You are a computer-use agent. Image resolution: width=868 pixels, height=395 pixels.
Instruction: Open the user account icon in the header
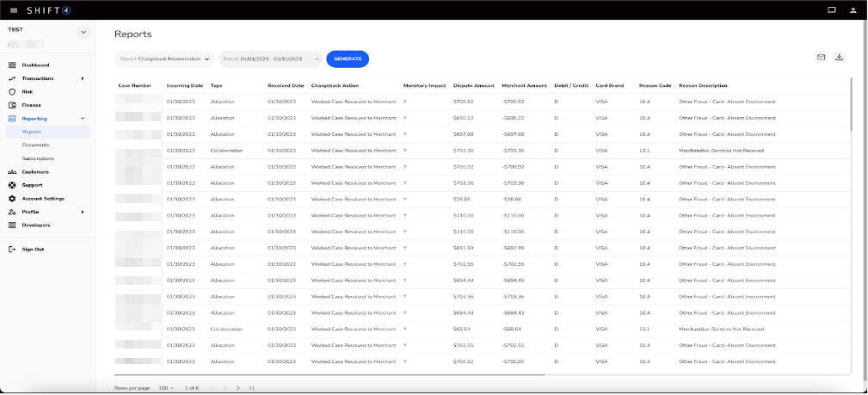[x=853, y=10]
